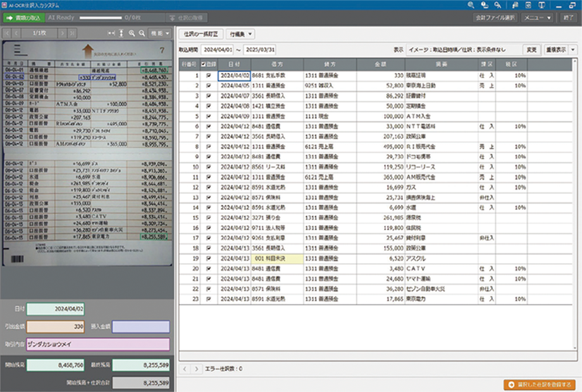The width and height of the screenshot is (582, 392).
Task: Expand the arrow next to 重複表示
Action: click(x=573, y=50)
